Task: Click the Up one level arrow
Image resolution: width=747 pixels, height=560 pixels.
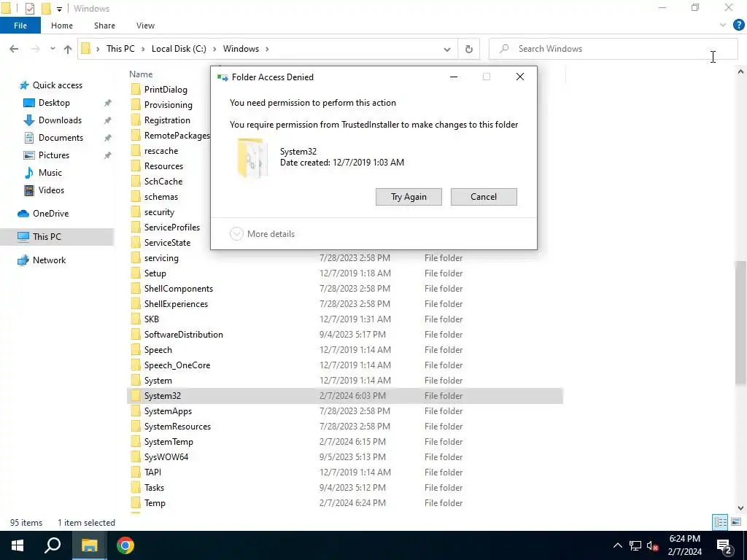Action: (68, 49)
